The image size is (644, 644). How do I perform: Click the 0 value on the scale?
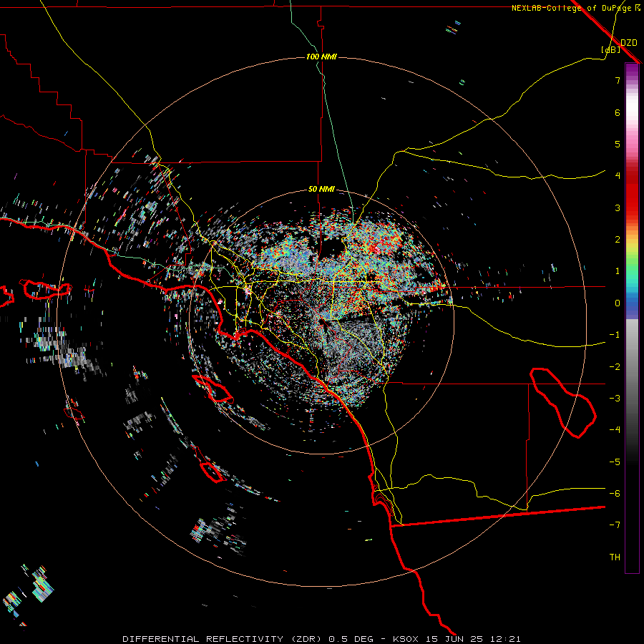pos(618,303)
